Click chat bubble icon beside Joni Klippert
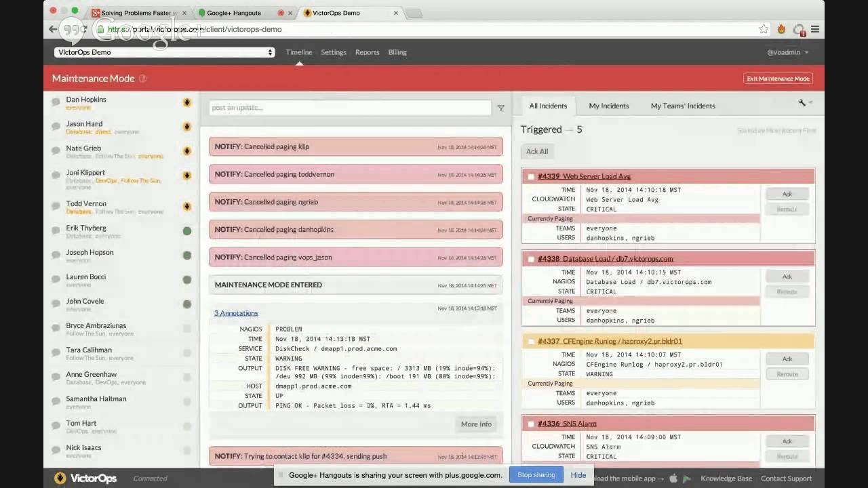Viewport: 868px width, 488px height. pos(56,175)
